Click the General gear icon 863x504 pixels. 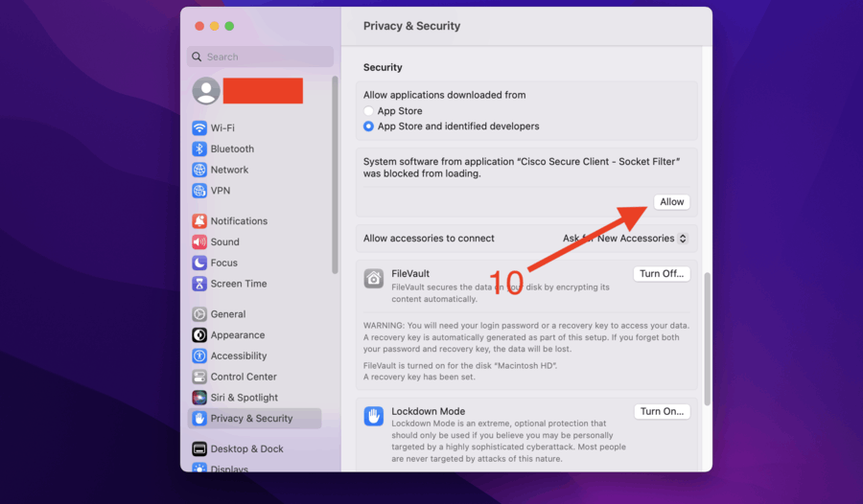(x=199, y=313)
